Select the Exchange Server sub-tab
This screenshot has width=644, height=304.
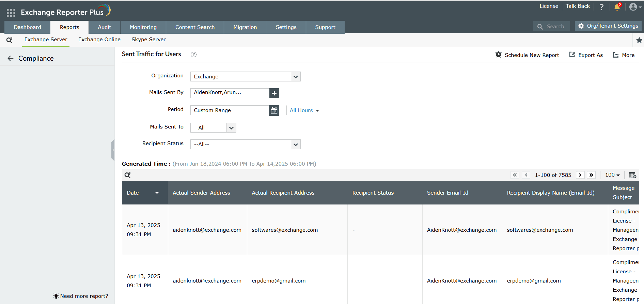tap(46, 40)
